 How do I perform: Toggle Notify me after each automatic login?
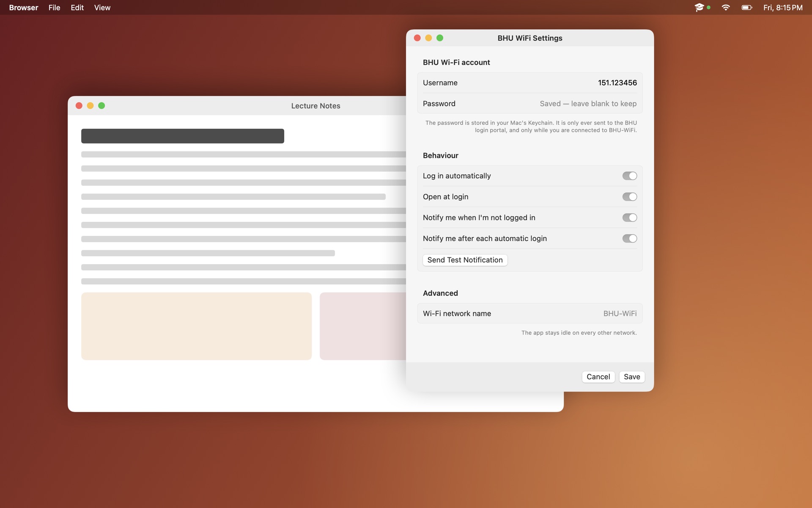pyautogui.click(x=629, y=238)
